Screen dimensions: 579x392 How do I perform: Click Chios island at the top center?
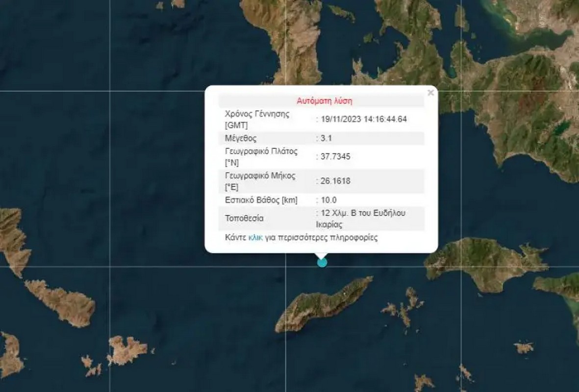point(294,39)
